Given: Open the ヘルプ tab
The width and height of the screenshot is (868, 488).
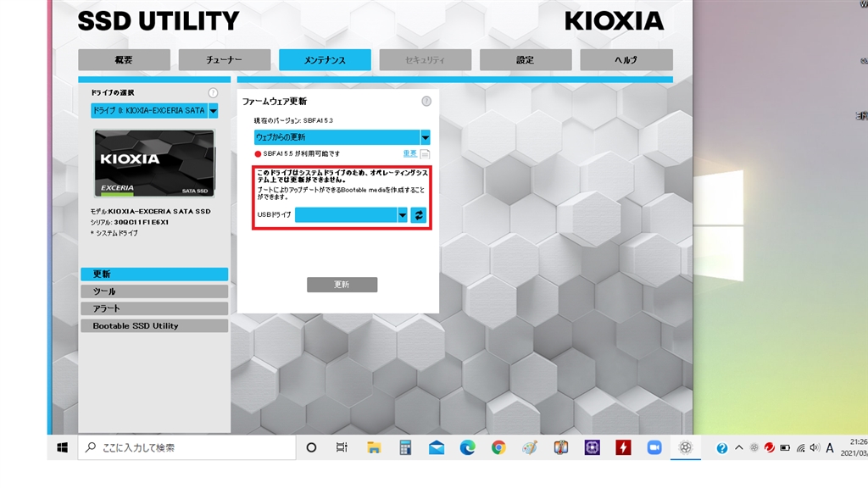Looking at the screenshot, I should (626, 60).
